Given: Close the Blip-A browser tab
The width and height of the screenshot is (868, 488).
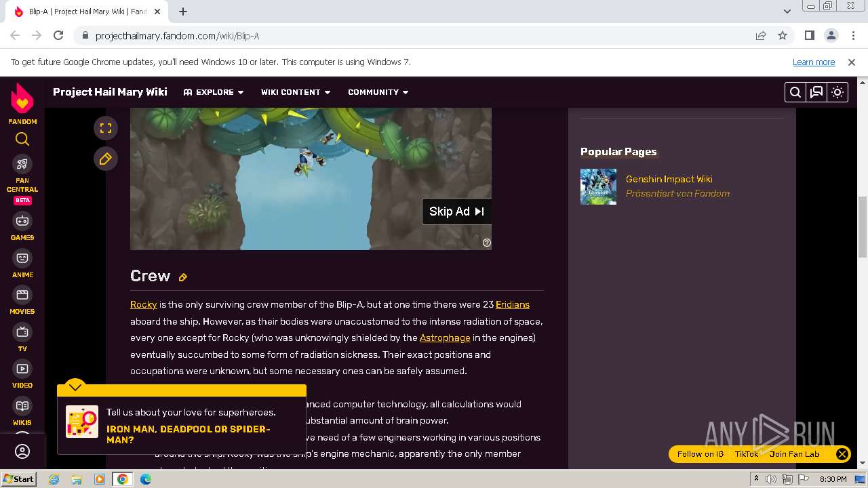Looking at the screenshot, I should pyautogui.click(x=158, y=12).
